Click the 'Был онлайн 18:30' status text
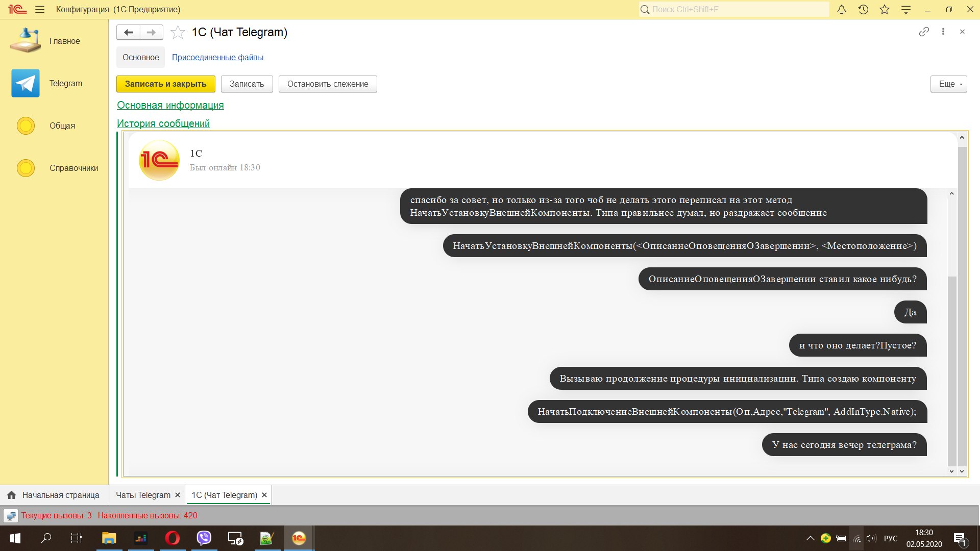 point(225,167)
